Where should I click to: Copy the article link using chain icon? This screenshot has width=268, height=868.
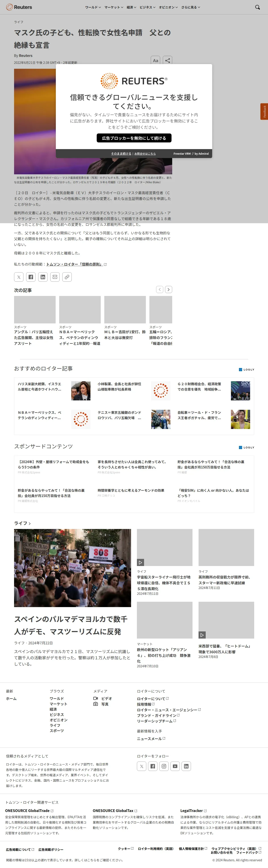pyautogui.click(x=67, y=277)
